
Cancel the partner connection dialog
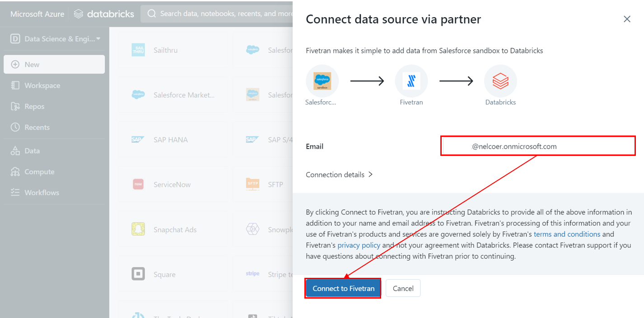[403, 288]
